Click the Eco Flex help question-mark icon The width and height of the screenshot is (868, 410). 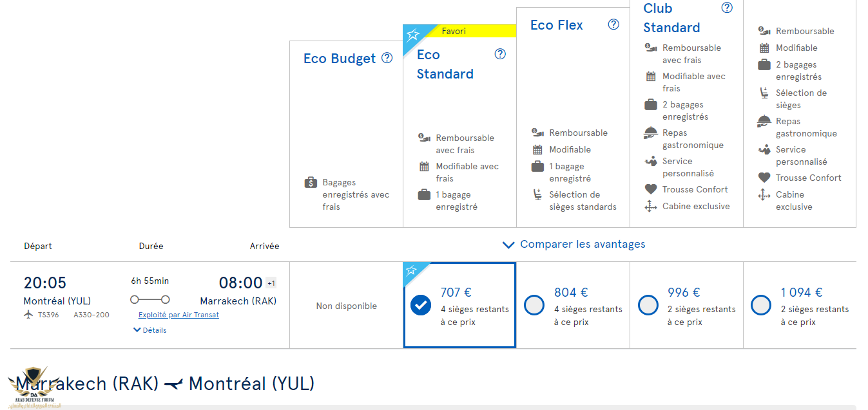tap(613, 24)
